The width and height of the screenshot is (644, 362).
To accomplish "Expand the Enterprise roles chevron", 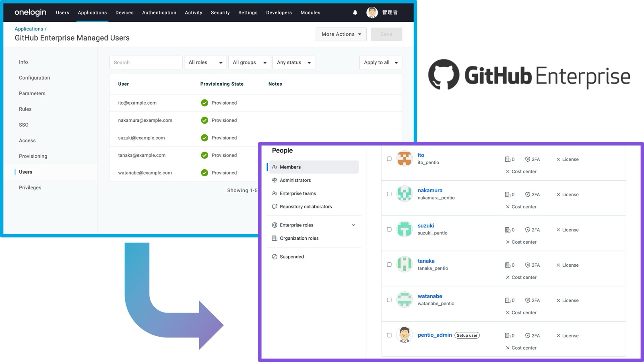I will click(x=353, y=225).
